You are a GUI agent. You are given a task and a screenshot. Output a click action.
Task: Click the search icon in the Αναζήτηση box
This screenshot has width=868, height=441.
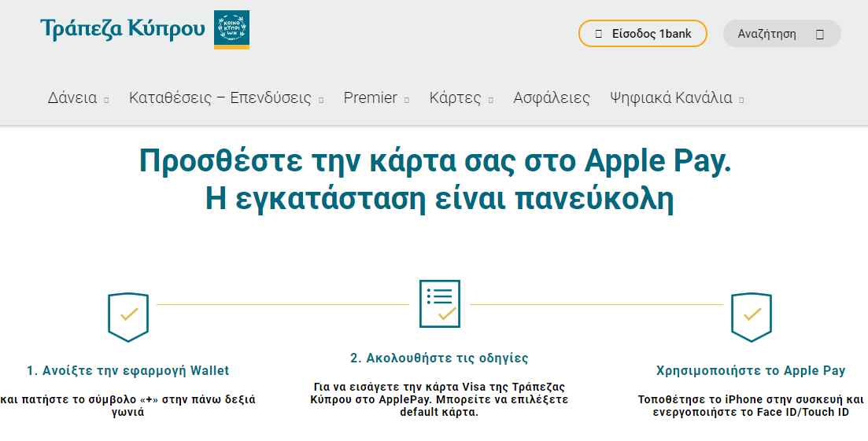click(820, 35)
